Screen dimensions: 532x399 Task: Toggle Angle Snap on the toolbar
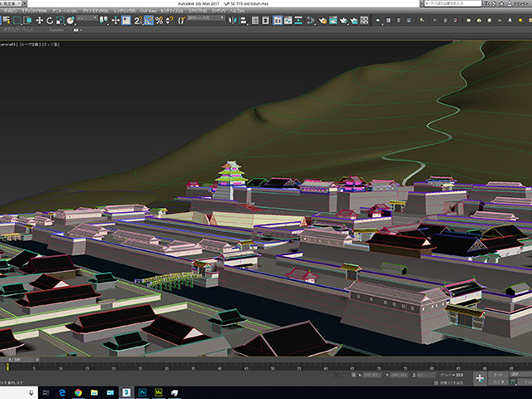coord(147,20)
